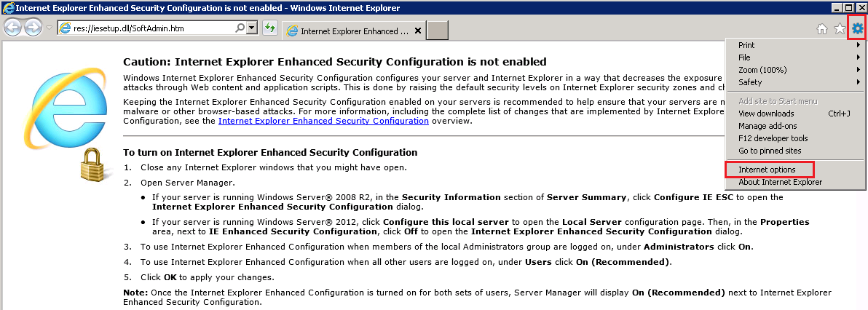Go to the Home page icon
Image resolution: width=868 pixels, height=310 pixels.
pos(822,29)
